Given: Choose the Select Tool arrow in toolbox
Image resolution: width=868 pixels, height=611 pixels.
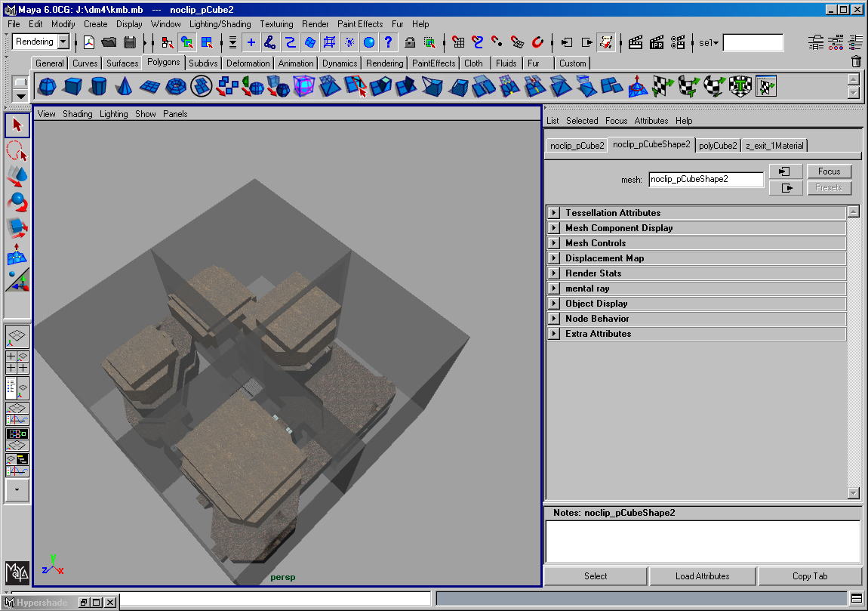Looking at the screenshot, I should click(x=17, y=125).
